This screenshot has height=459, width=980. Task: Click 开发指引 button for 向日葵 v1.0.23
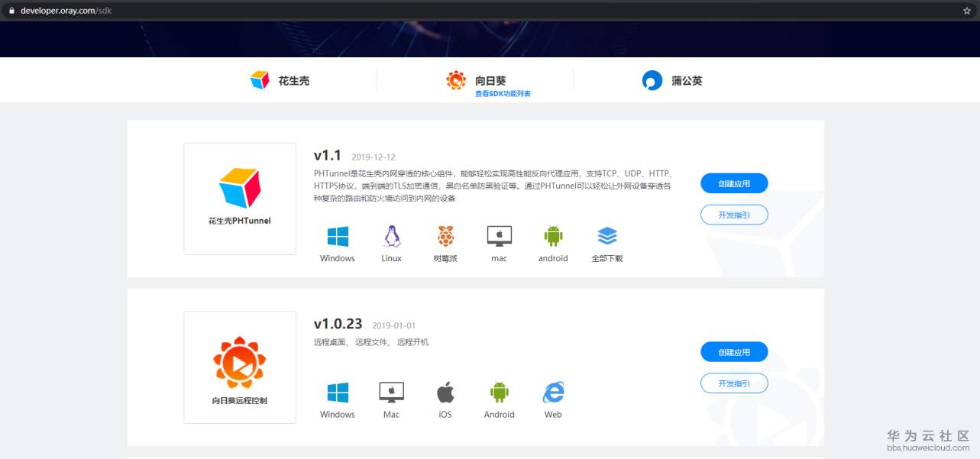(734, 383)
